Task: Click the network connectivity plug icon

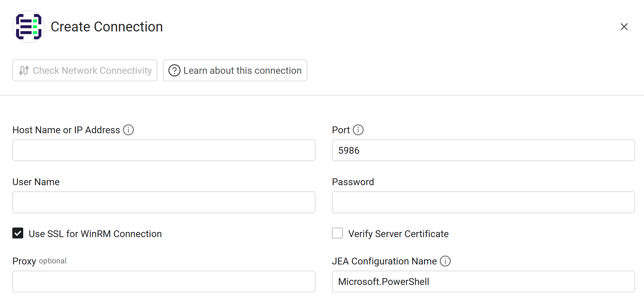Action: coord(24,70)
